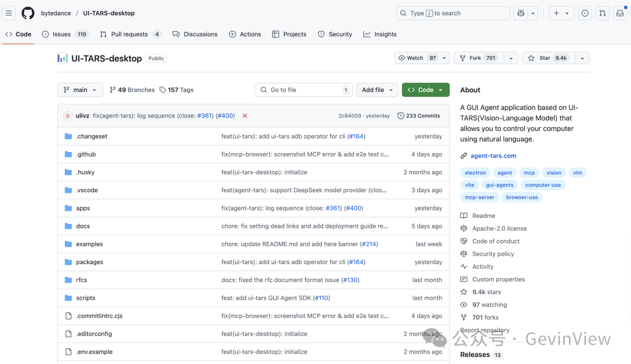Expand the Star lists dropdown arrow
Screen dimensions: 631x364
(x=583, y=58)
